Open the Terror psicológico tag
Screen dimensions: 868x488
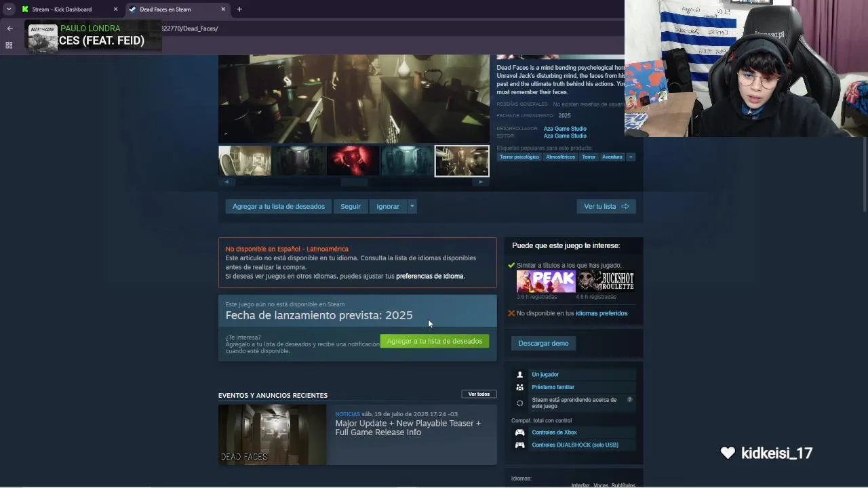pos(519,157)
